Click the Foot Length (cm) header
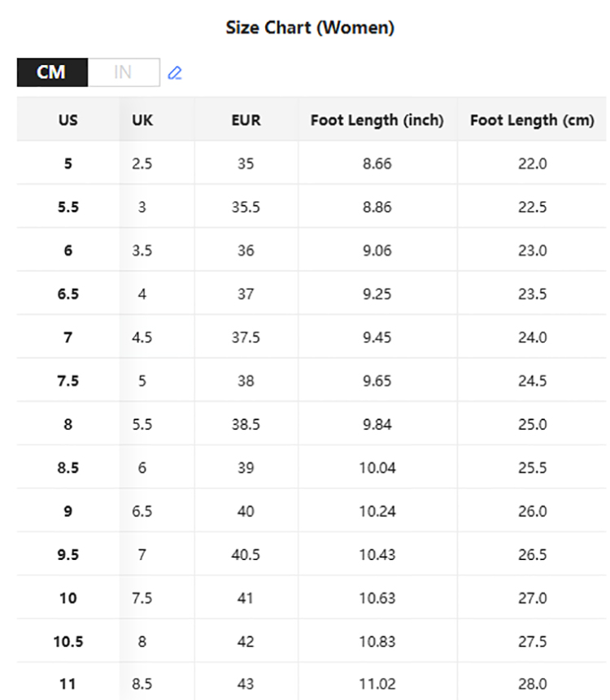Image resolution: width=610 pixels, height=700 pixels. pos(532,120)
